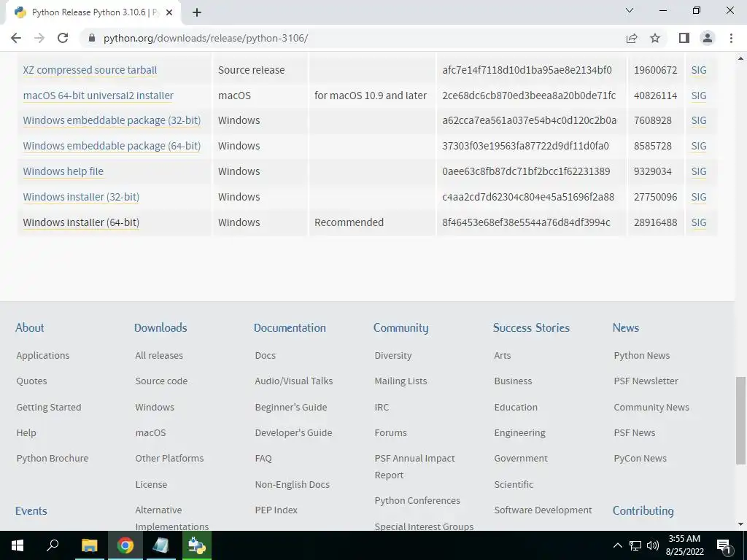
Task: Go back to the previous page
Action: [16, 38]
